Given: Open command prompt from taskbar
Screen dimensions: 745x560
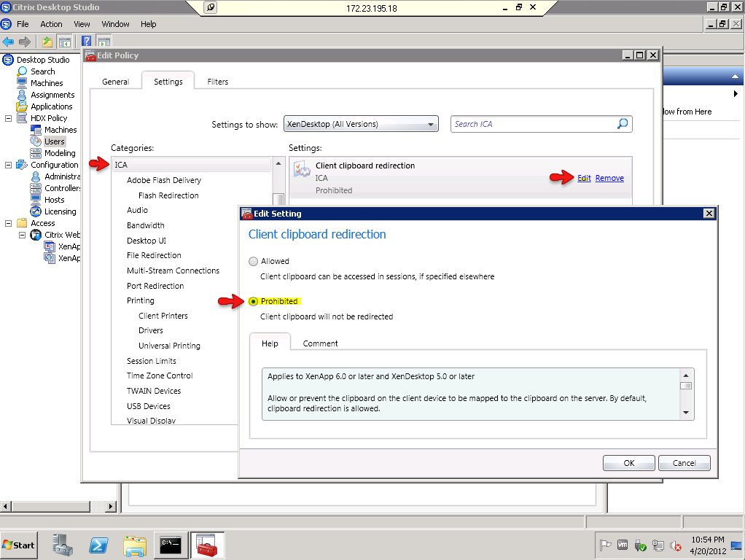Looking at the screenshot, I should tap(171, 545).
